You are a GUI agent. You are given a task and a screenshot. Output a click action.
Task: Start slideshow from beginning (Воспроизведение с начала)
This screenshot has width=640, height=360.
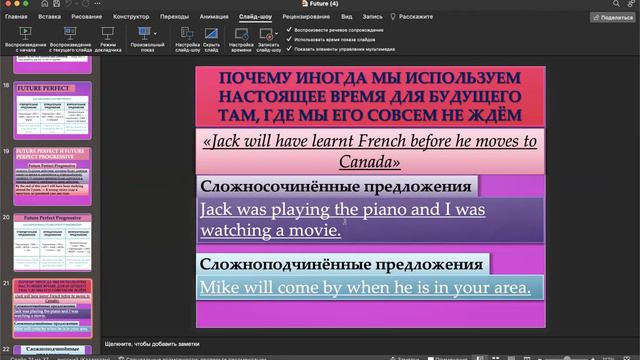(x=25, y=39)
